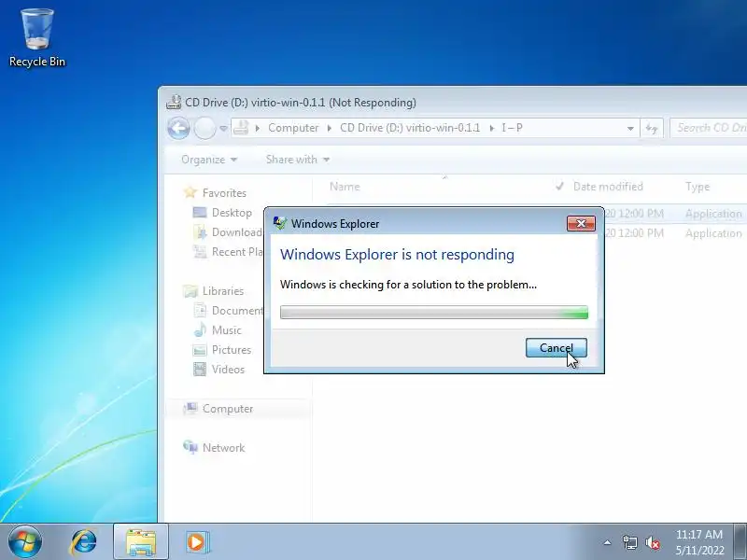Expand arrow after CD Drive breadcrumb

[x=491, y=128]
